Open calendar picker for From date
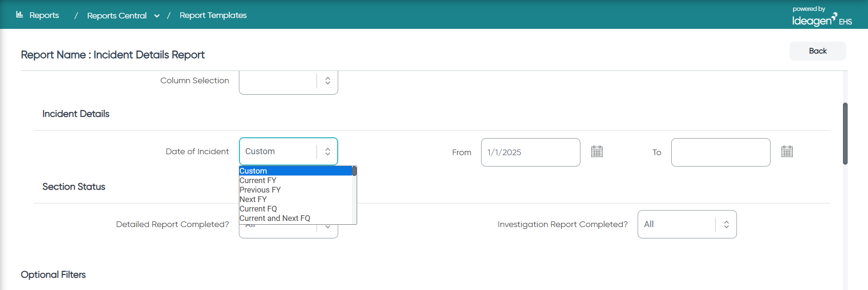The width and height of the screenshot is (868, 290). pos(597,151)
